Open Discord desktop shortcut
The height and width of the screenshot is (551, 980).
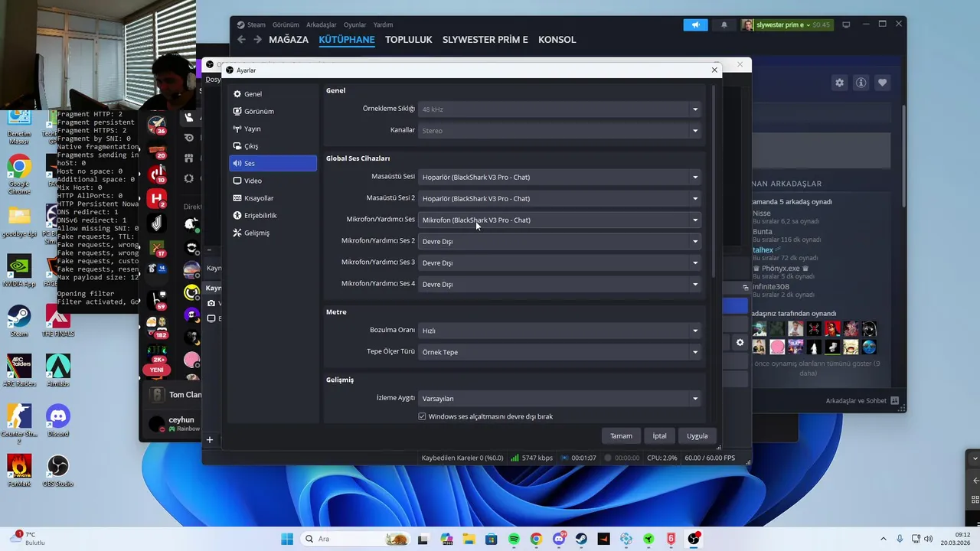pos(58,420)
